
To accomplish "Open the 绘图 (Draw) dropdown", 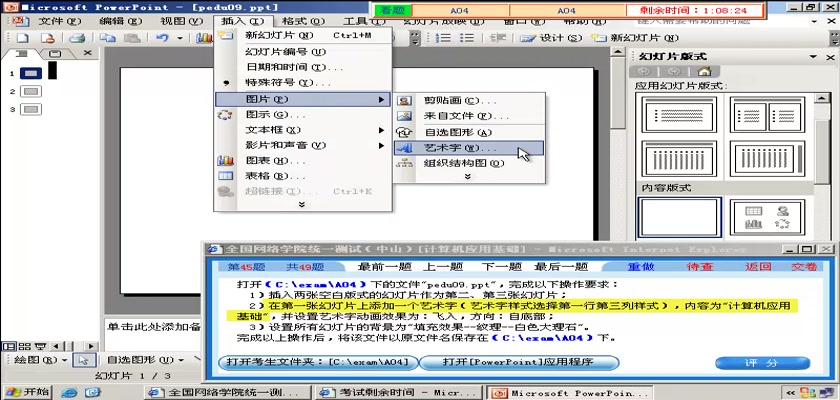I will point(40,360).
